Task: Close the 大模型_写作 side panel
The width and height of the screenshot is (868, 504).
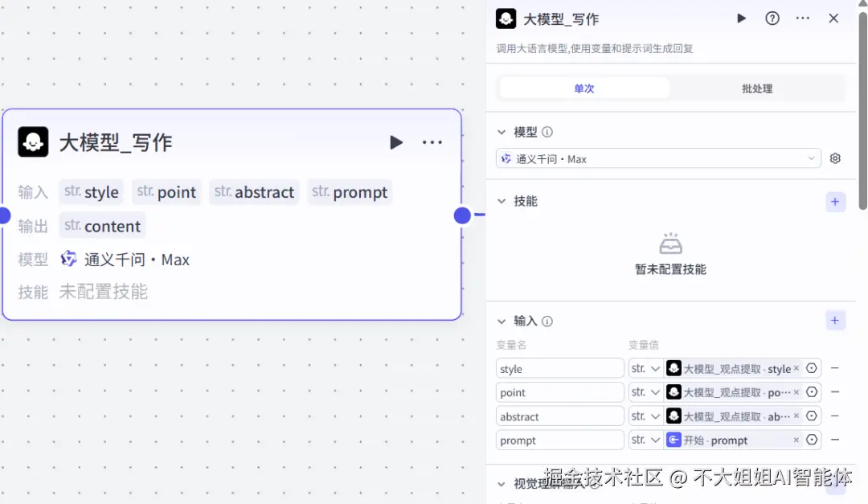Action: point(833,18)
